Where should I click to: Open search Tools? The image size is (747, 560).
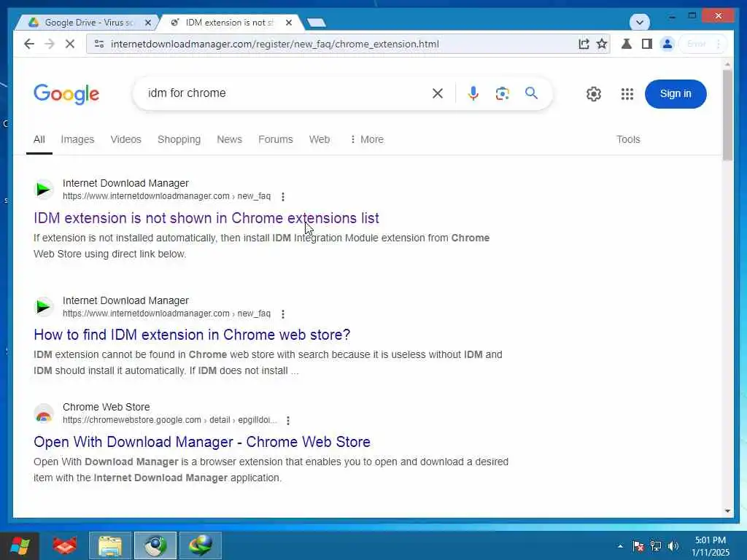628,139
